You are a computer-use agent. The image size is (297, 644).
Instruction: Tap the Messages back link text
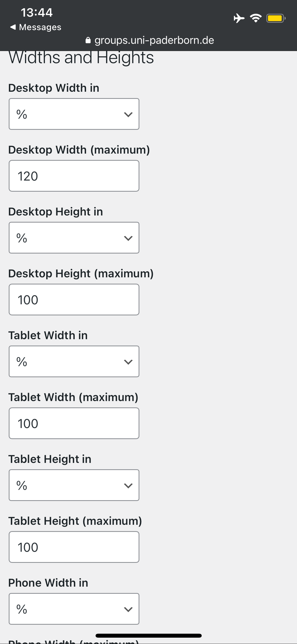(40, 27)
